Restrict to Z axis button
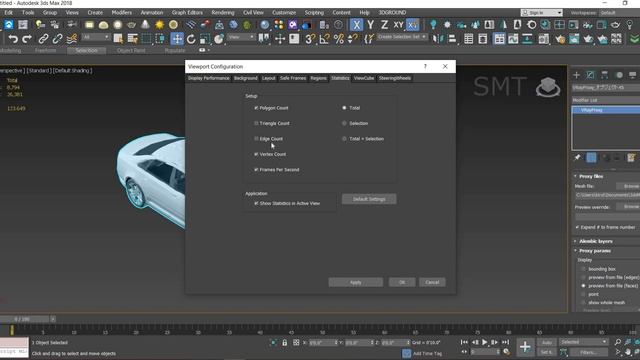 pos(384,25)
